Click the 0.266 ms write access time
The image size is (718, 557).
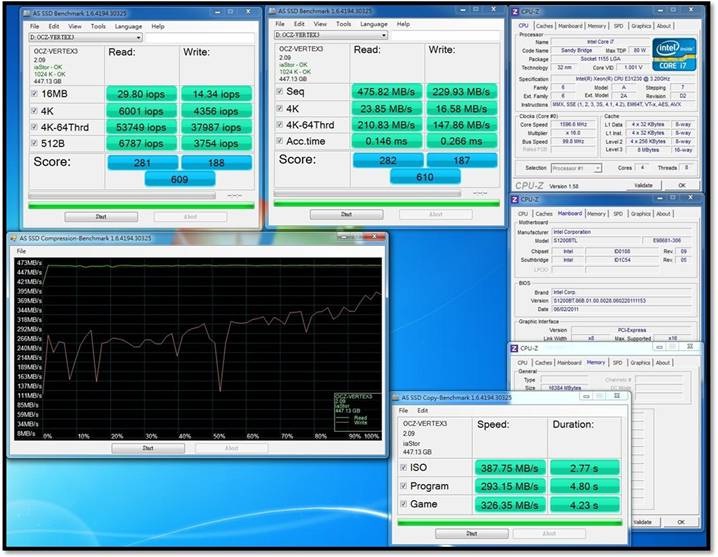pyautogui.click(x=462, y=142)
